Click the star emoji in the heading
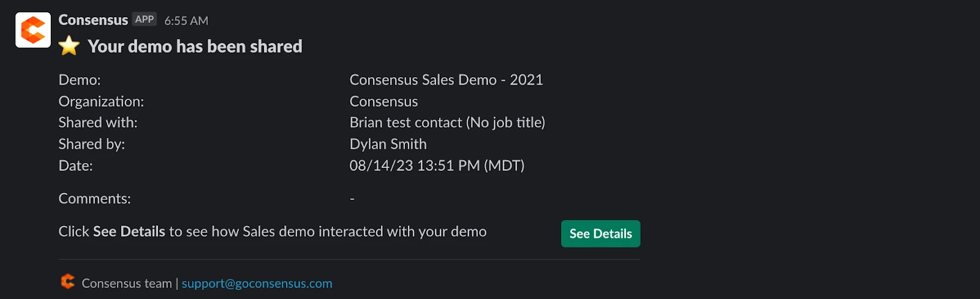Image resolution: width=980 pixels, height=299 pixels. click(x=69, y=46)
